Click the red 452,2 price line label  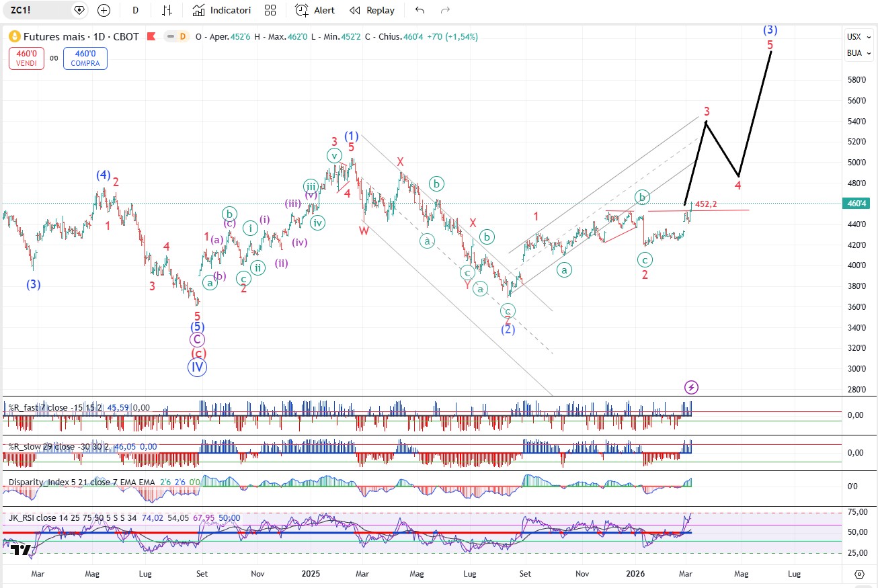click(x=706, y=204)
